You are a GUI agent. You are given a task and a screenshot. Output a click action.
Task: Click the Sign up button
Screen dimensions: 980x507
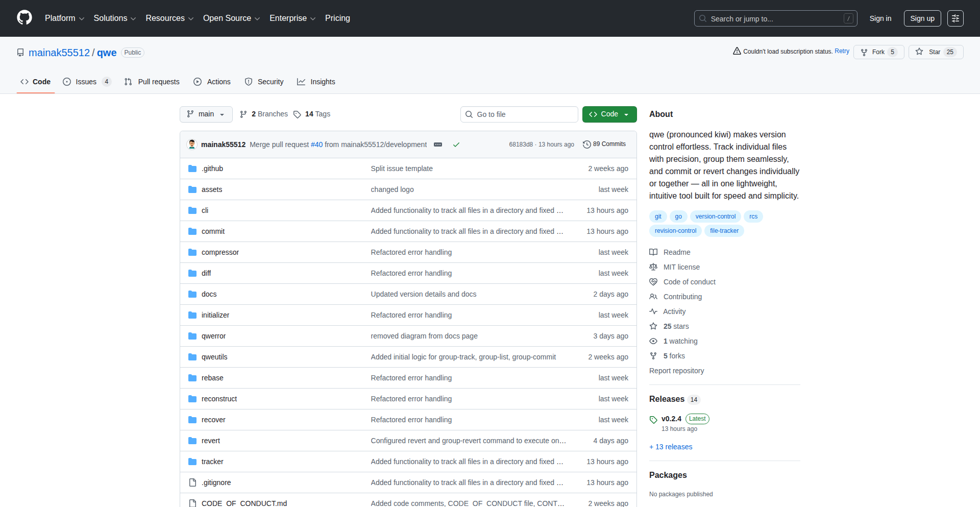pos(922,18)
